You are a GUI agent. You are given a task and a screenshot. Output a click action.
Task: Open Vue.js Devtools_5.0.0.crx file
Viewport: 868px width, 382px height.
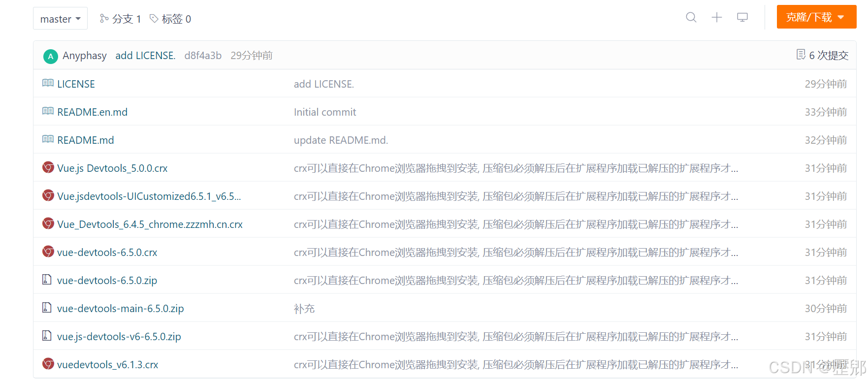(112, 168)
